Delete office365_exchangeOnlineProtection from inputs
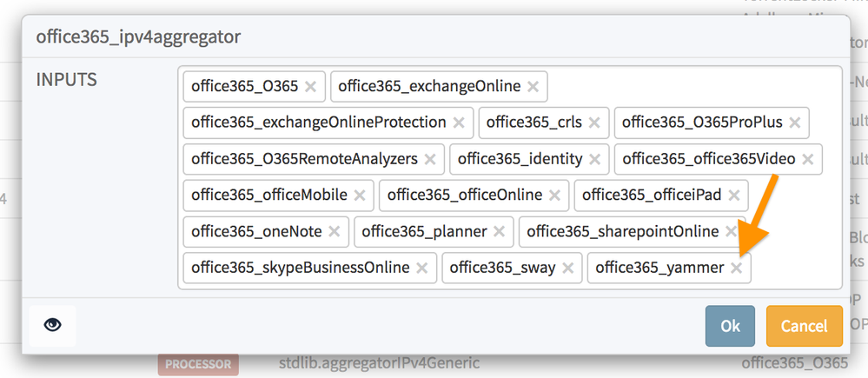This screenshot has height=378, width=868. pyautogui.click(x=458, y=123)
